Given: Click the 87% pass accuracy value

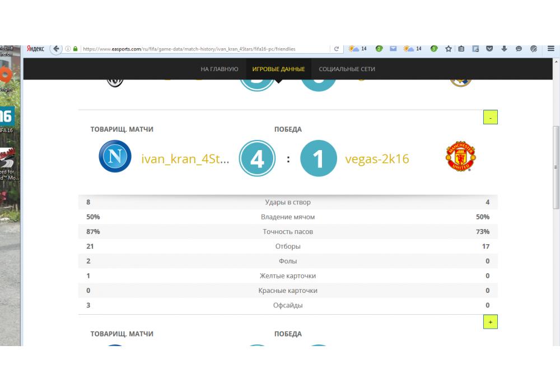Looking at the screenshot, I should tap(93, 231).
